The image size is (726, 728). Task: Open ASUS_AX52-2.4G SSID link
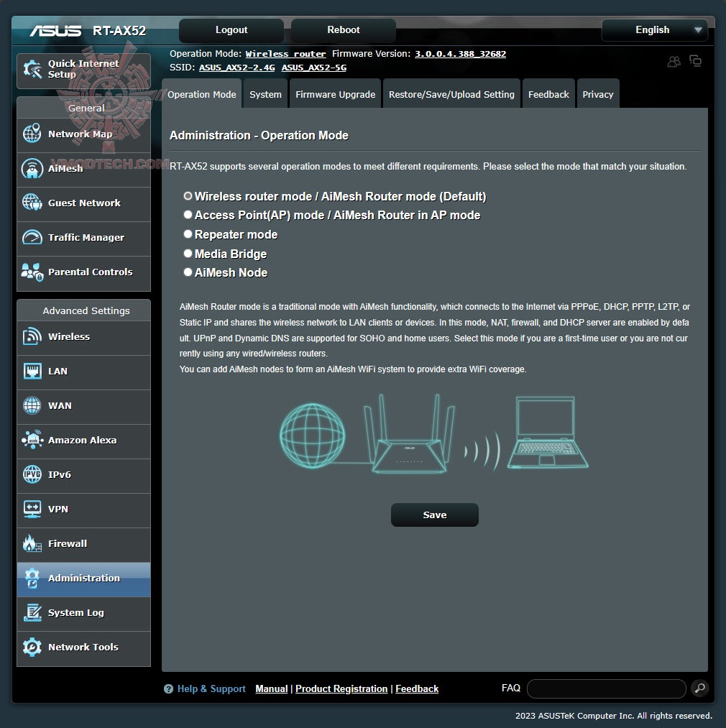pyautogui.click(x=237, y=68)
